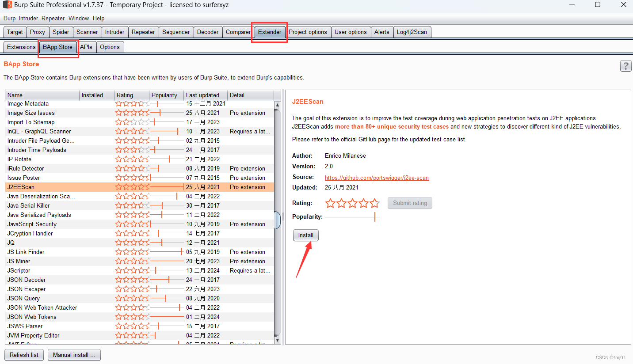Open the APIs sub-tab
Screen dimensions: 633x364
(86, 47)
